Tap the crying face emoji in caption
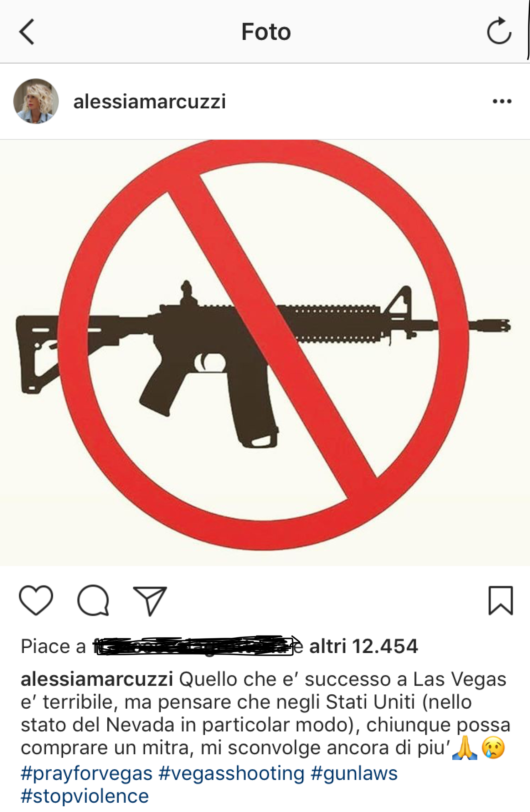Image resolution: width=530 pixels, height=812 pixels. [x=493, y=747]
